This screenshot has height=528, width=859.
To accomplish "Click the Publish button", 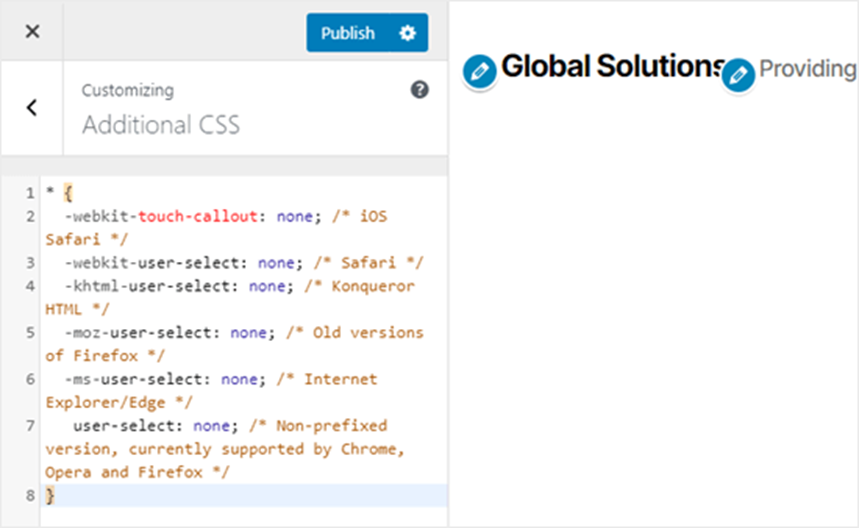I will [x=347, y=33].
